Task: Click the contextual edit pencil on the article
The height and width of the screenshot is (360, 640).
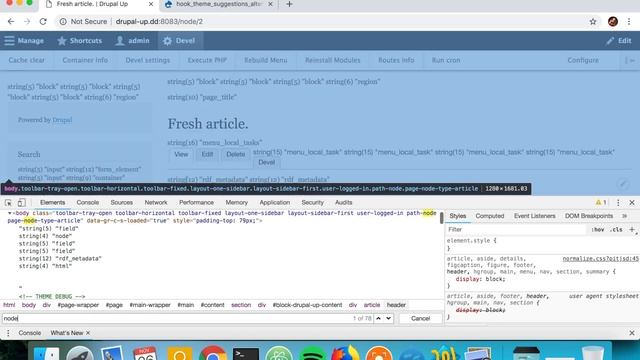Action: (623, 184)
